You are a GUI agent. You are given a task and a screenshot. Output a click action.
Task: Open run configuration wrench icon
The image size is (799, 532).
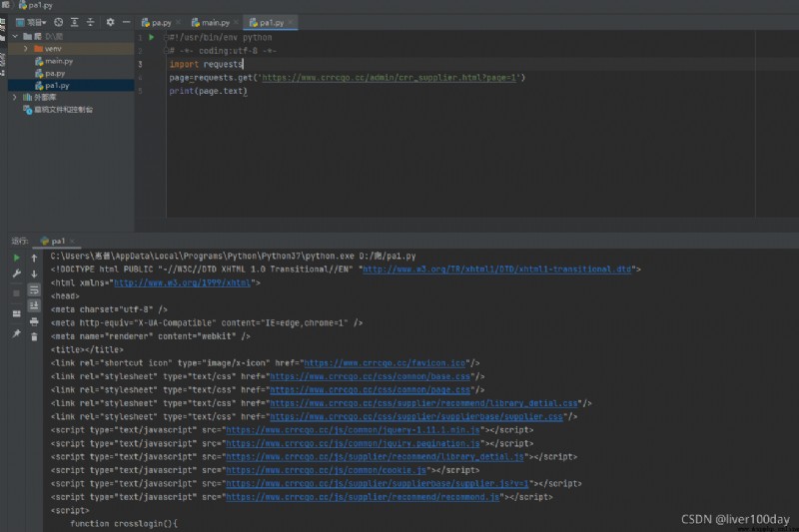coord(16,273)
